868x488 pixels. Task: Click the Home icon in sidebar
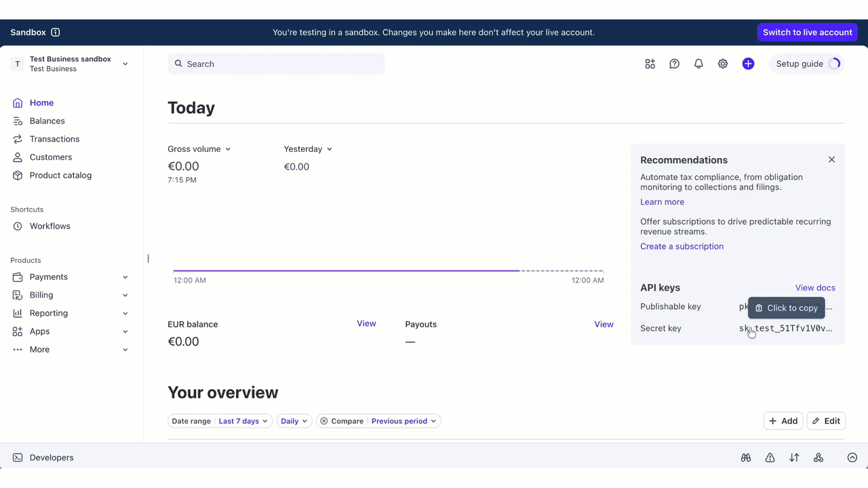coord(18,103)
